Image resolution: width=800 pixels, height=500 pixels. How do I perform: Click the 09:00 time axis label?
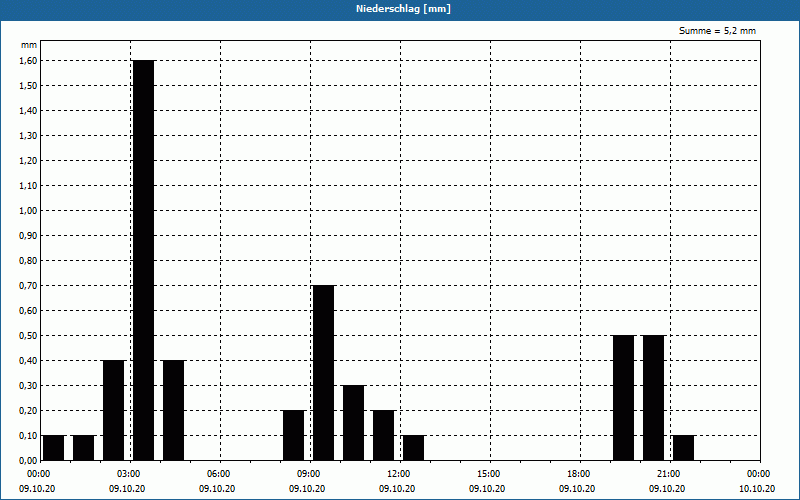point(309,474)
